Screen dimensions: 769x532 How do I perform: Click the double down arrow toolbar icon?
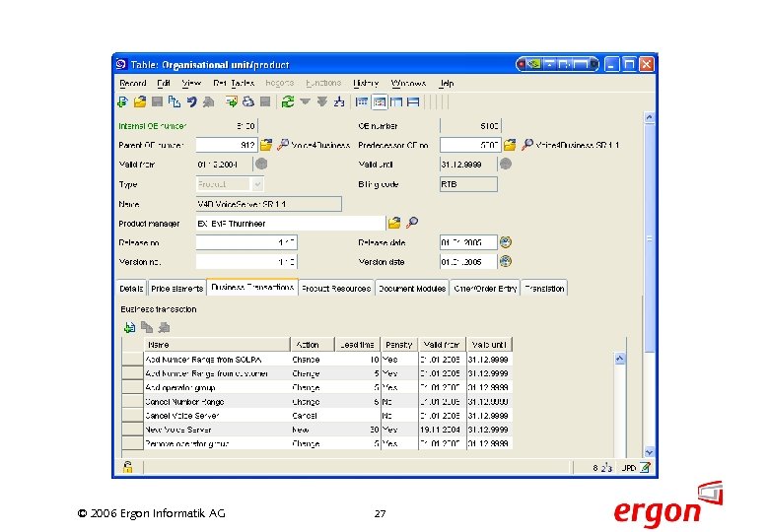(x=322, y=101)
